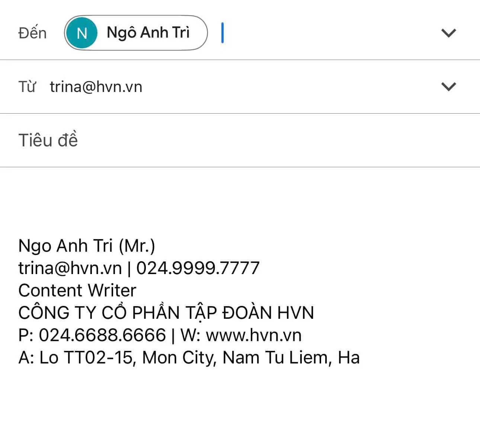
Task: Click the name Ngo Anh Tri in signature
Action: pos(65,246)
